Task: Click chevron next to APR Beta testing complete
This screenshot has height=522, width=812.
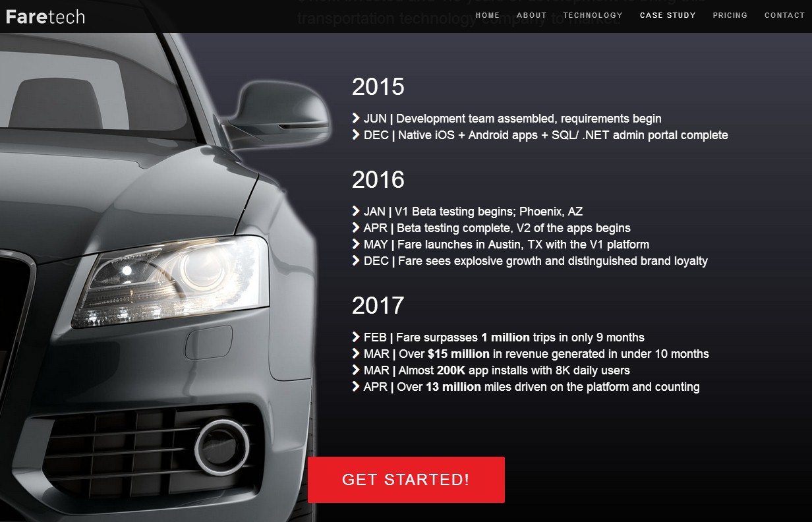Action: pos(356,228)
